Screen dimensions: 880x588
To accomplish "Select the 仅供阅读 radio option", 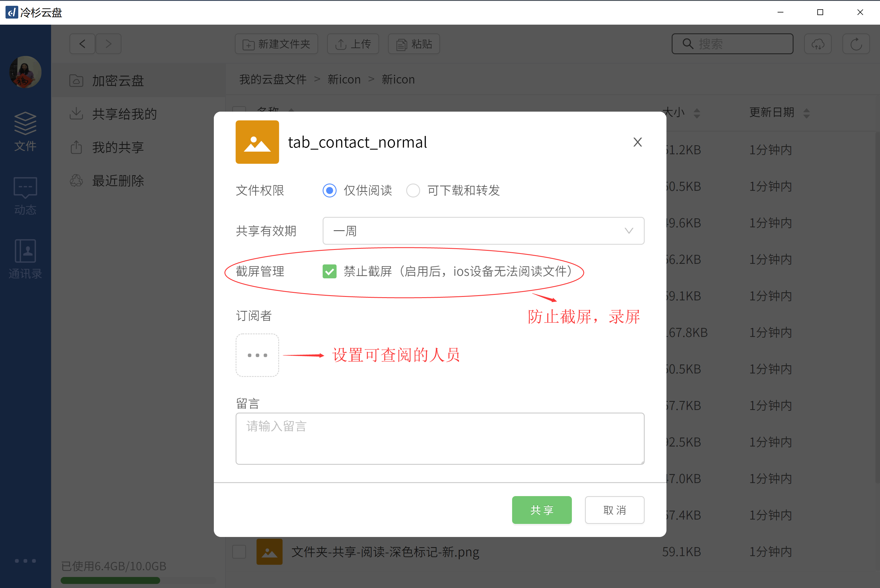I will [x=330, y=190].
